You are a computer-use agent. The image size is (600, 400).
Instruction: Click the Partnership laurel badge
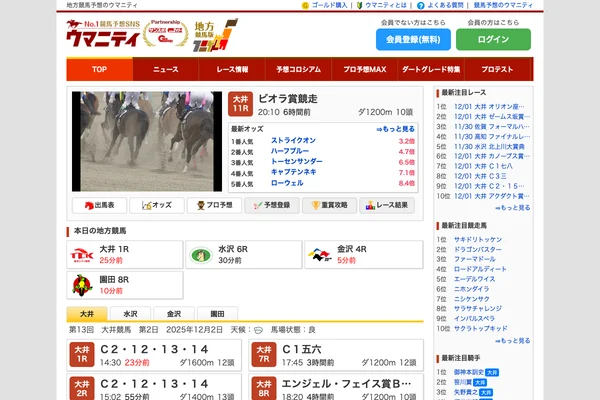[x=166, y=34]
